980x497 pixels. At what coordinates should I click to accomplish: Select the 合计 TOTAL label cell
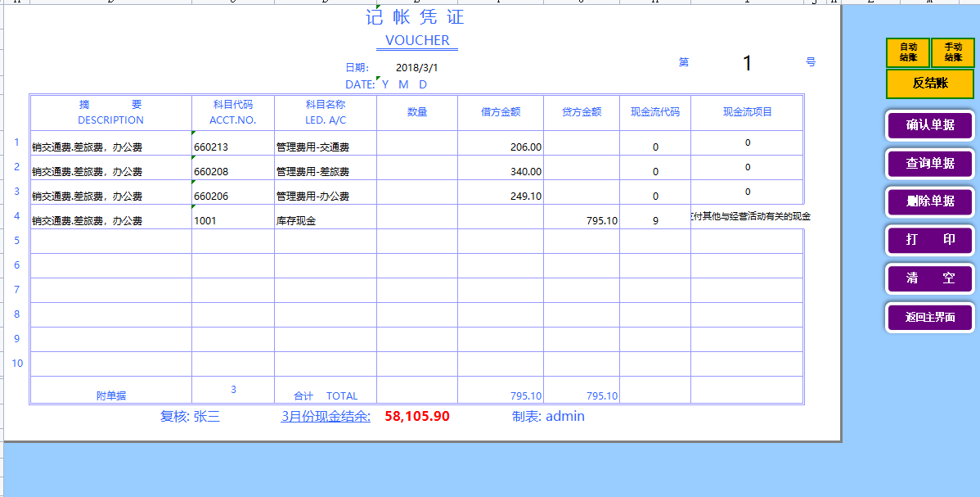click(325, 390)
